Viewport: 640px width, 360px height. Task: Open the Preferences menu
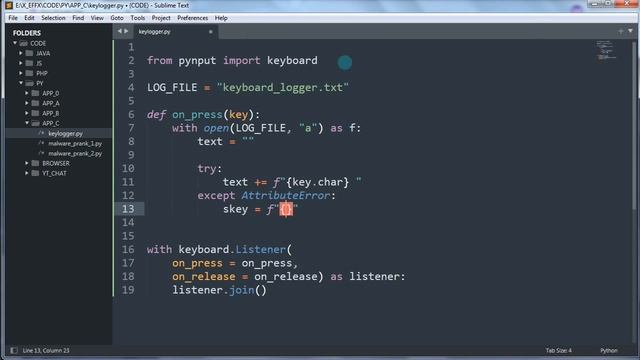coord(193,18)
